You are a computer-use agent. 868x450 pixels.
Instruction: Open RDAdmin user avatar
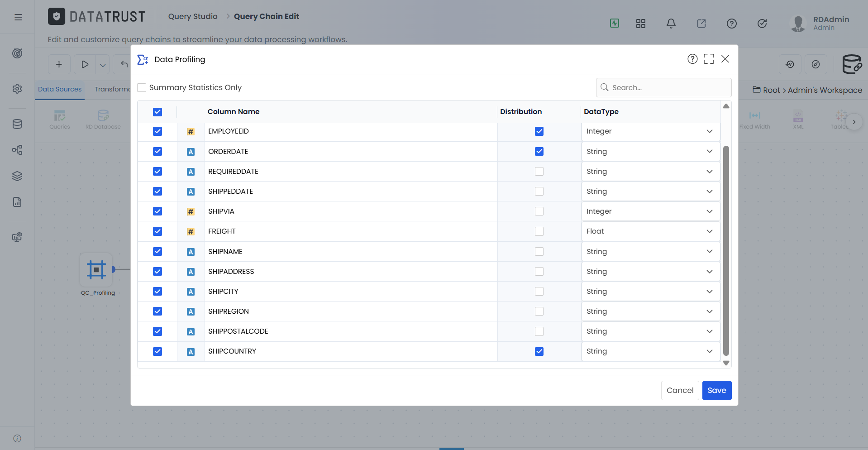point(798,24)
